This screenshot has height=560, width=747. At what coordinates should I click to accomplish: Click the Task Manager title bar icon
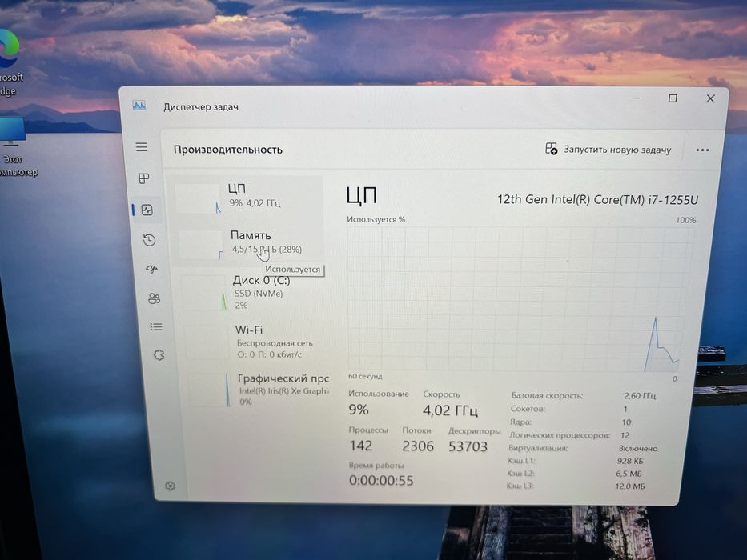click(x=139, y=106)
